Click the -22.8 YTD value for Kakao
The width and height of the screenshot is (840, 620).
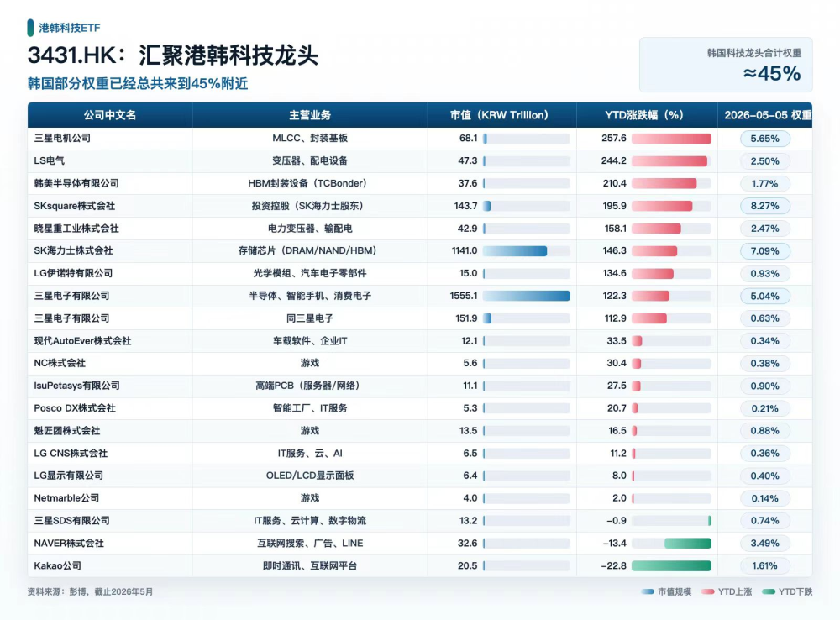[x=613, y=565]
